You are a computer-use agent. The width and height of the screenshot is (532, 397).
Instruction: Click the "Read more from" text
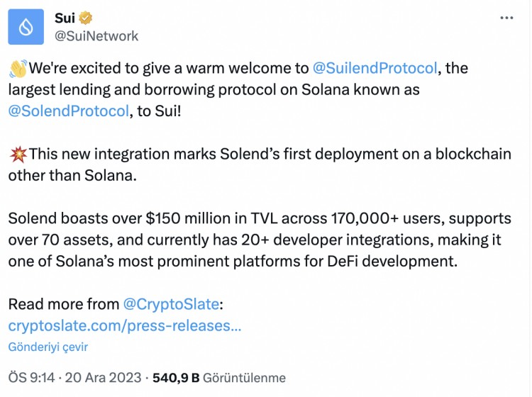point(63,304)
